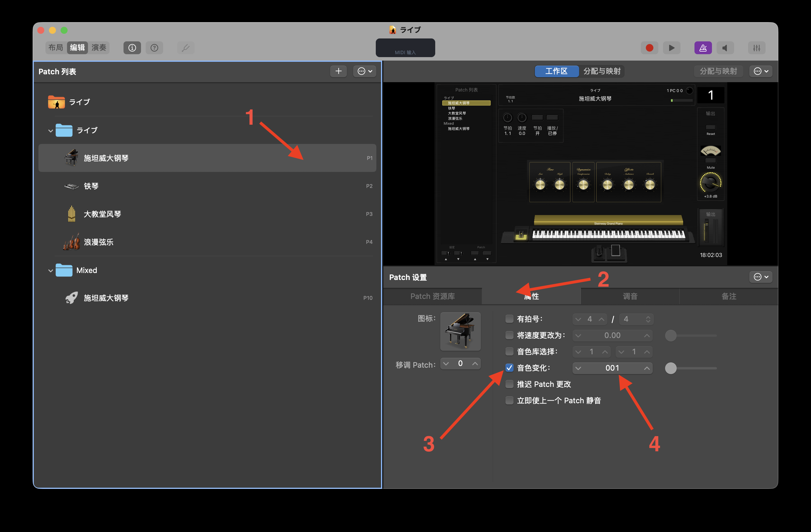811x532 pixels.
Task: Open the Patch 列表 action ellipsis menu
Action: [364, 71]
